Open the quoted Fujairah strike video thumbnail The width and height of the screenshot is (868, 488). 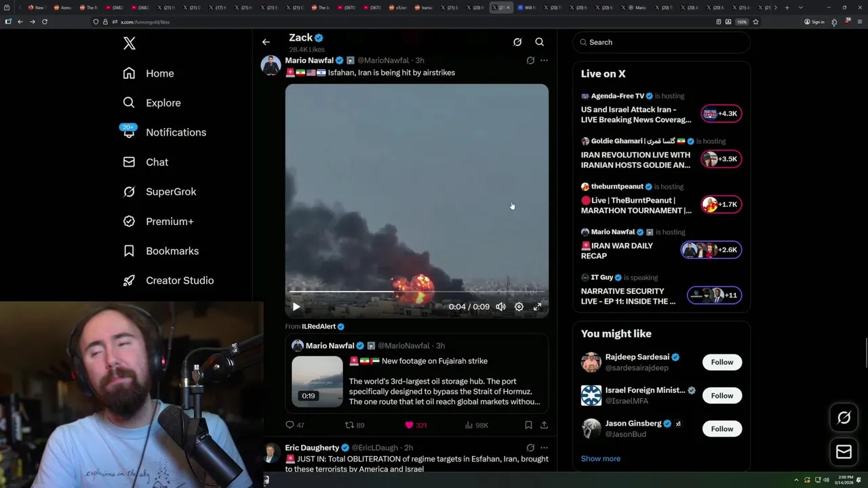coord(317,382)
